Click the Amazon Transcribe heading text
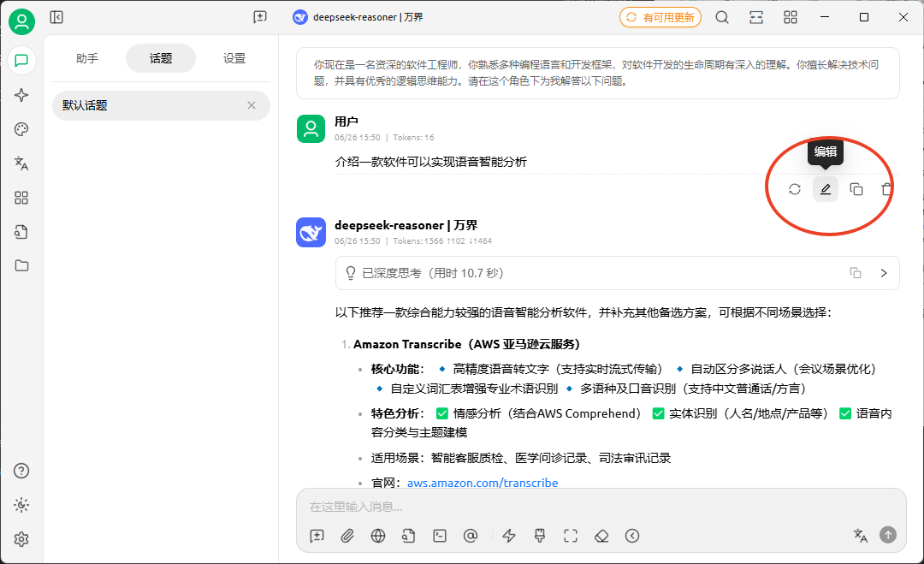Viewport: 924px width, 564px height. (467, 344)
